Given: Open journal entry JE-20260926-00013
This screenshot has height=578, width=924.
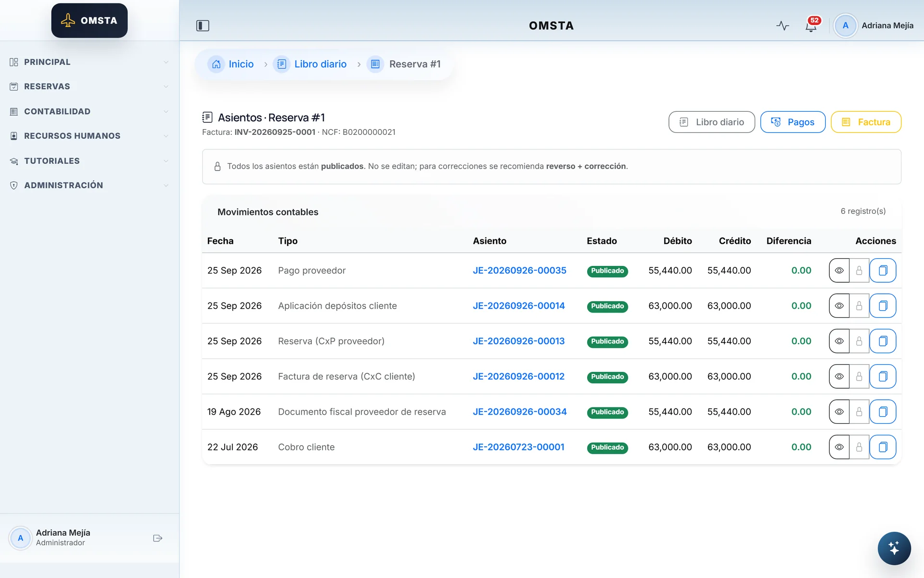Looking at the screenshot, I should pyautogui.click(x=518, y=341).
